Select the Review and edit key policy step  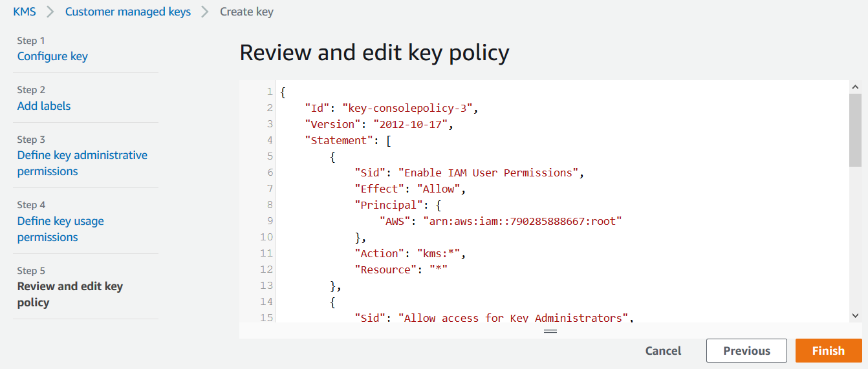click(x=70, y=294)
